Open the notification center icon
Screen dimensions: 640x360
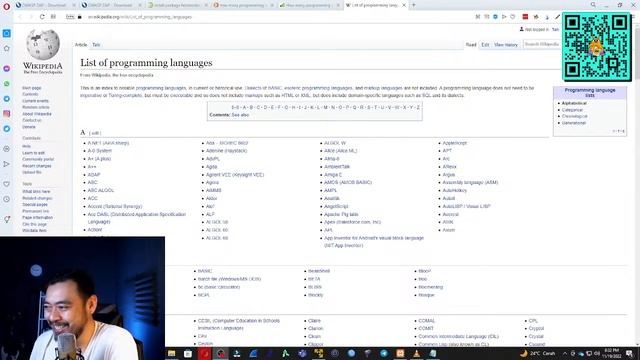(x=629, y=353)
